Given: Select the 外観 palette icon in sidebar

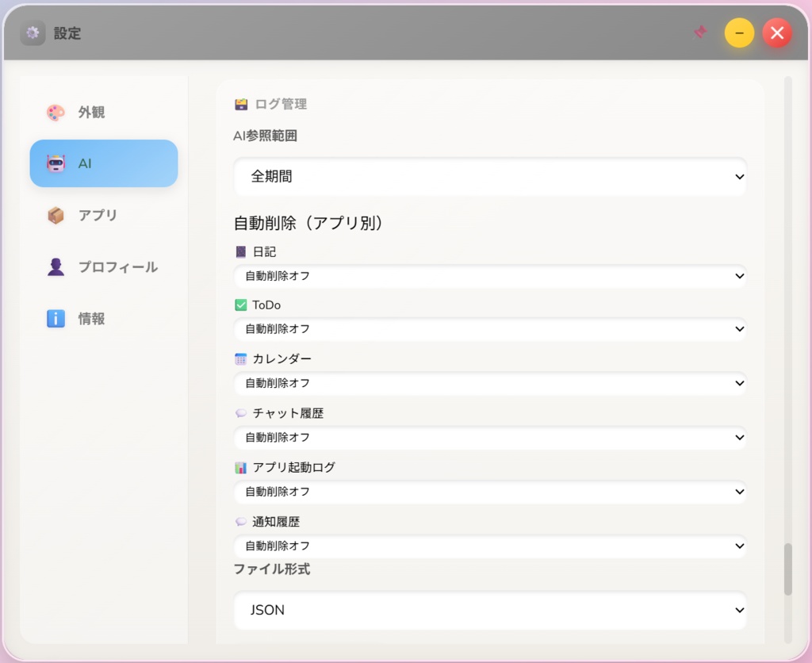Looking at the screenshot, I should click(x=54, y=112).
